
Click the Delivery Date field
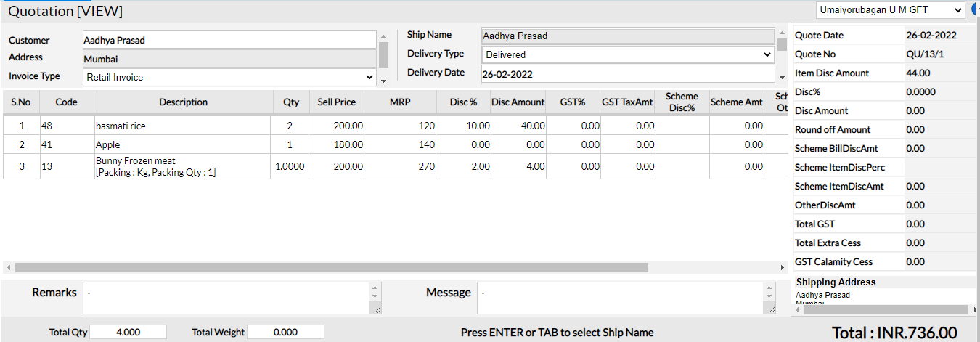coord(628,73)
